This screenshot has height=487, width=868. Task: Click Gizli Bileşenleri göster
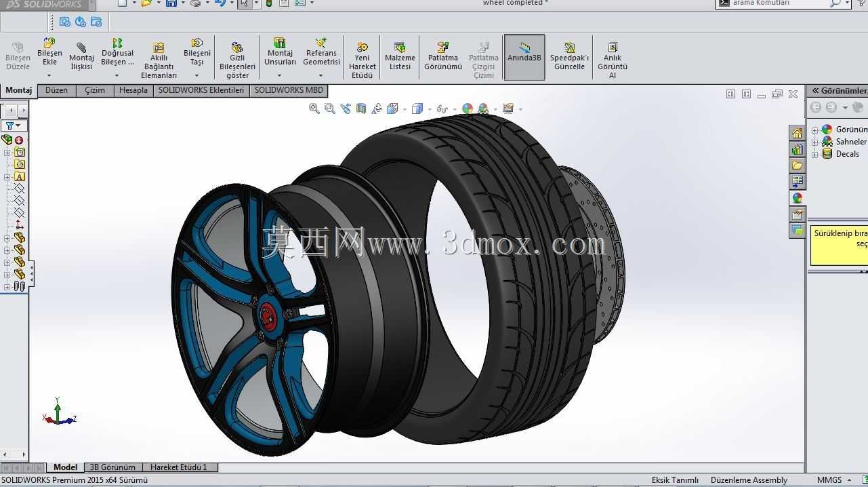237,60
